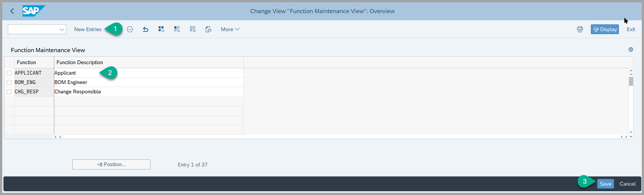Image resolution: width=644 pixels, height=195 pixels.
Task: Click the Select All icon
Action: pyautogui.click(x=161, y=29)
